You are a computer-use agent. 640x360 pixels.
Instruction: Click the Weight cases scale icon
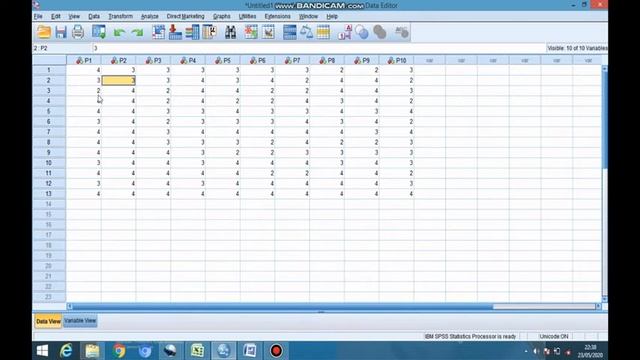point(306,32)
